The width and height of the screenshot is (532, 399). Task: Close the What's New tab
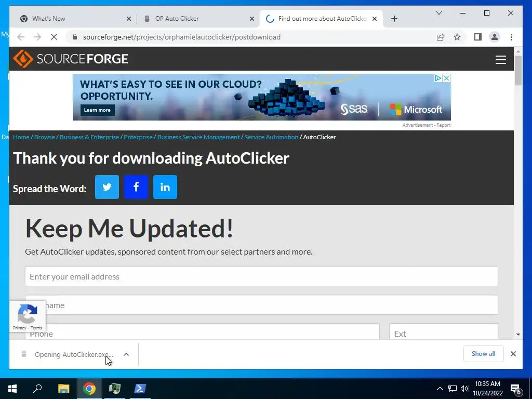[x=129, y=19]
